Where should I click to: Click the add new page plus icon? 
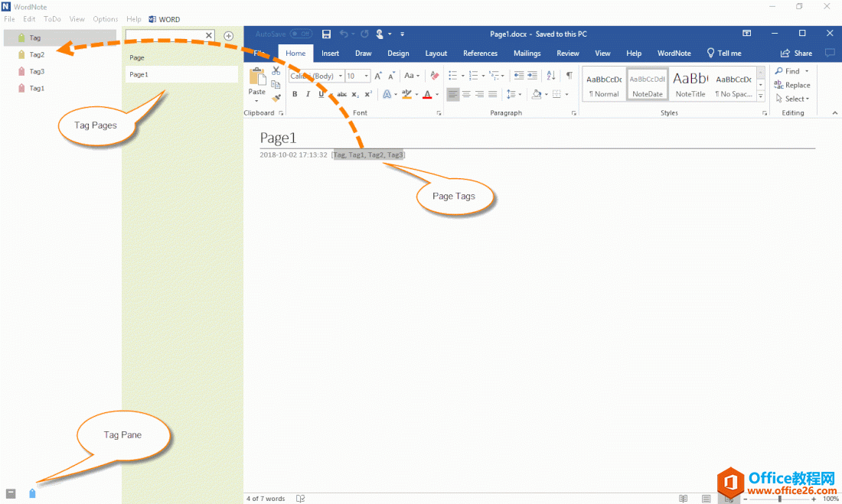228,36
